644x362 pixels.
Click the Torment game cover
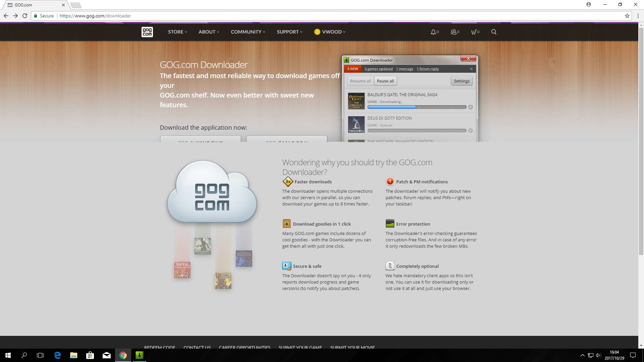[244, 258]
